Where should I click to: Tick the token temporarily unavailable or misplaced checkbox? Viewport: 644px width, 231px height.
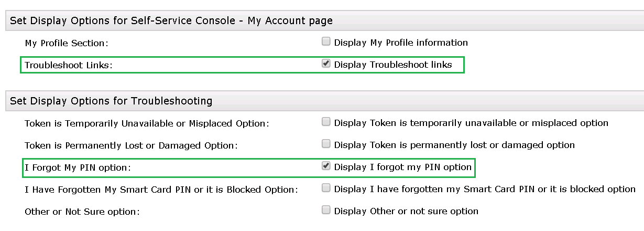[x=326, y=122]
